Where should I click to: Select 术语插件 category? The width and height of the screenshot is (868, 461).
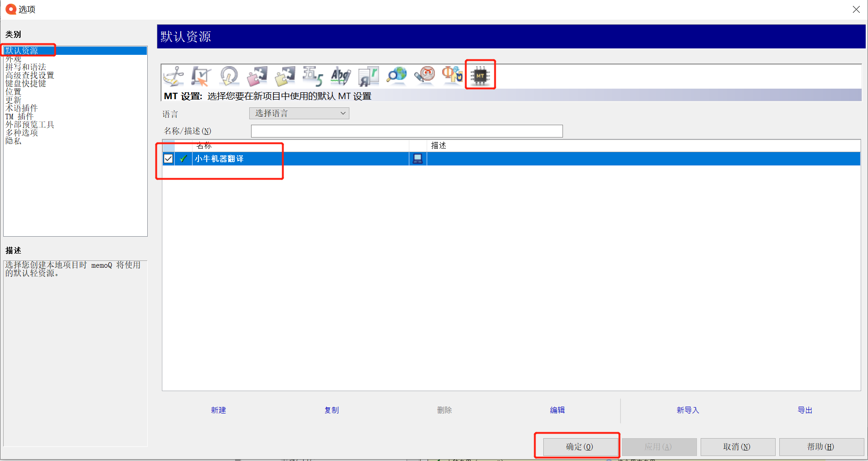21,108
